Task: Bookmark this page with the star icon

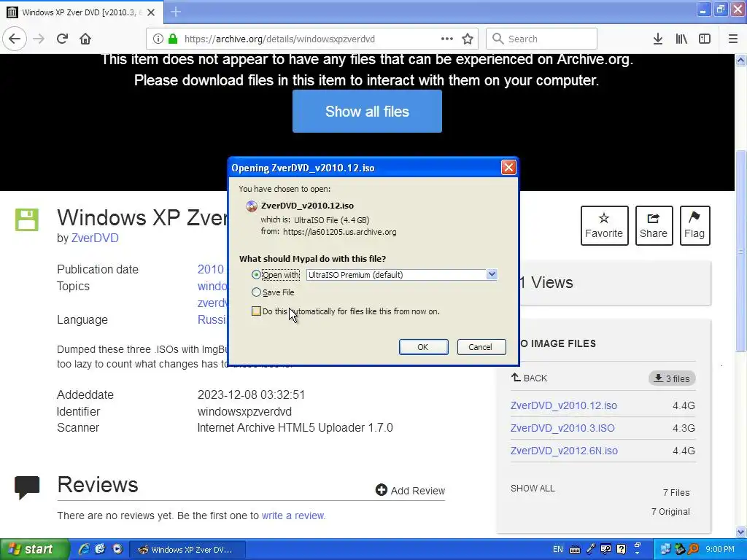Action: 468,39
